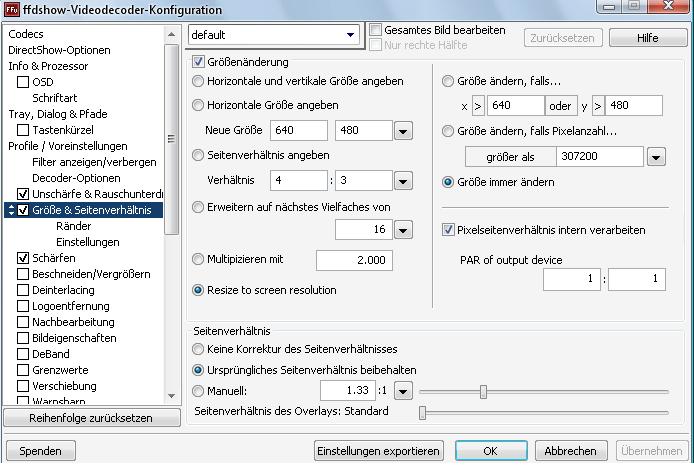Open the Verhältnis presets arrow
Screen dimensions: 694x467
(x=403, y=181)
